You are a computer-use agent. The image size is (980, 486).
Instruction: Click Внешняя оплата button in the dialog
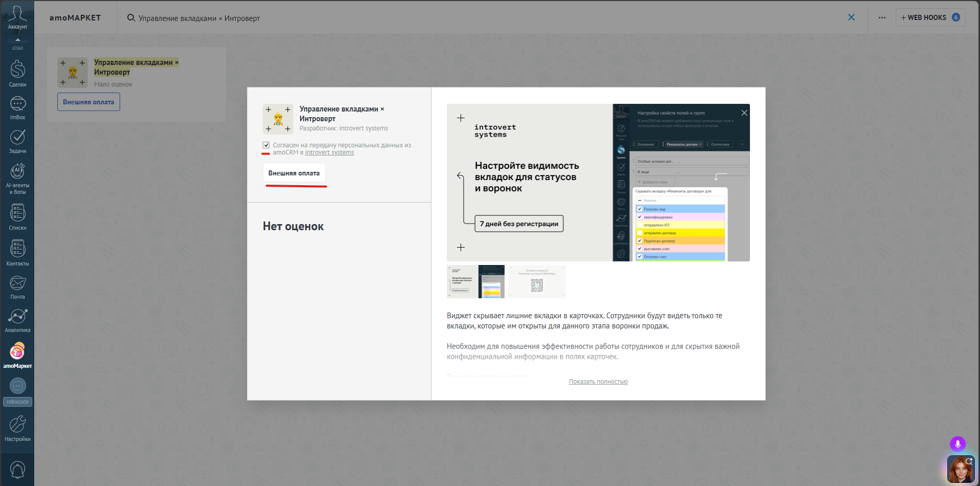294,173
